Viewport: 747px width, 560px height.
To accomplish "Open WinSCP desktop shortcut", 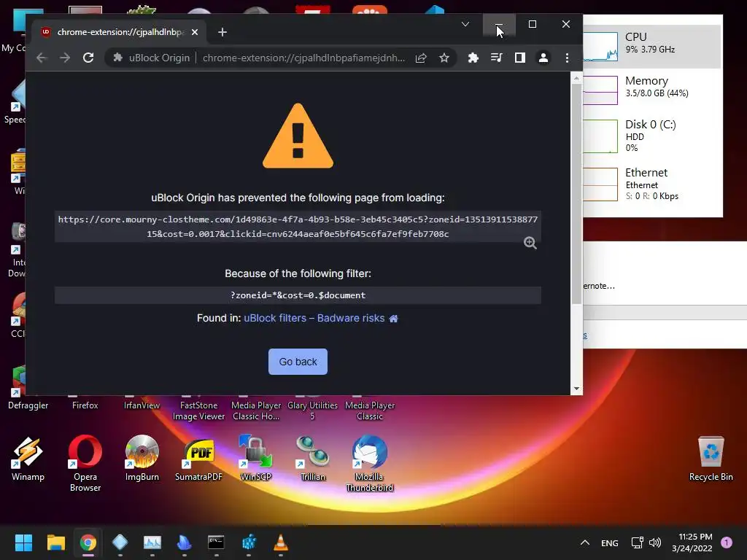I will (256, 458).
